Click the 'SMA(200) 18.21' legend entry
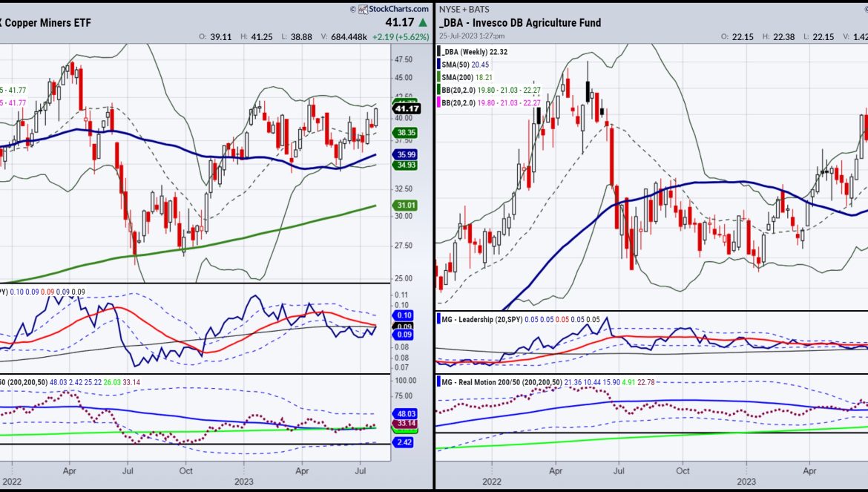This screenshot has height=492, width=868. (x=467, y=77)
